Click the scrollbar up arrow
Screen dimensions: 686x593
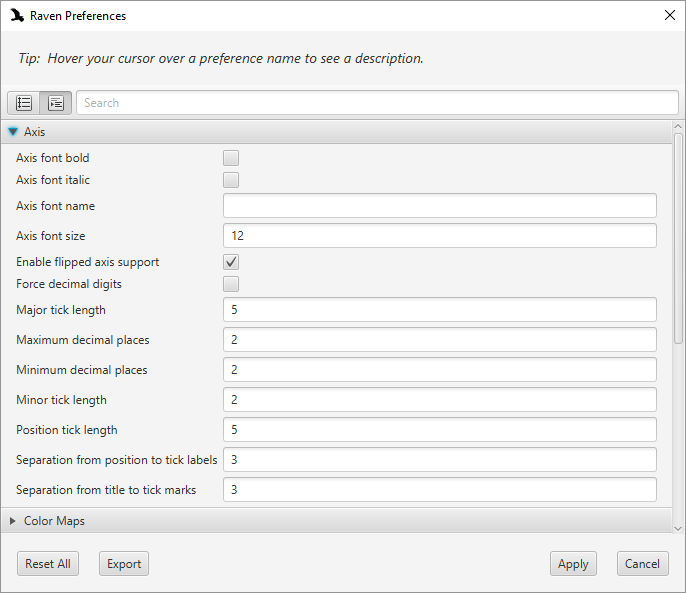678,126
